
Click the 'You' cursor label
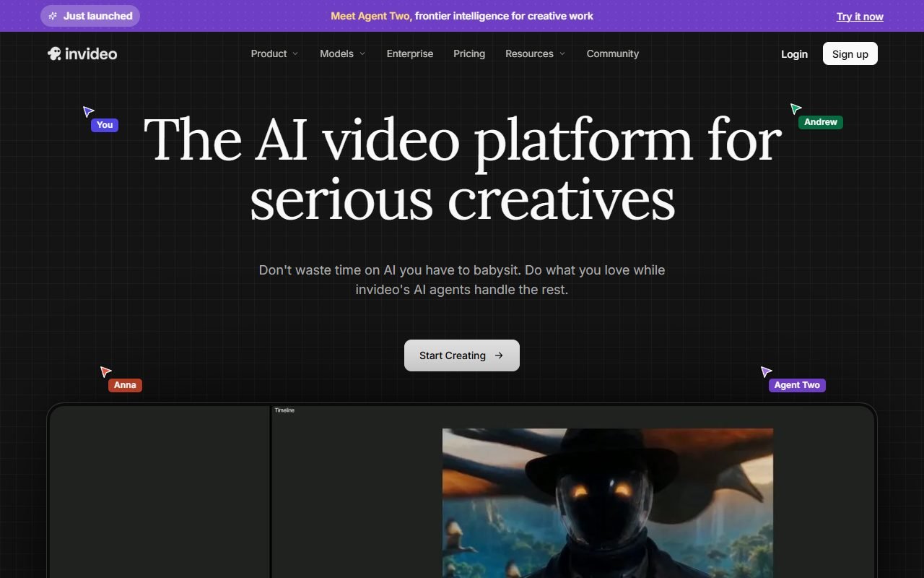click(x=105, y=125)
